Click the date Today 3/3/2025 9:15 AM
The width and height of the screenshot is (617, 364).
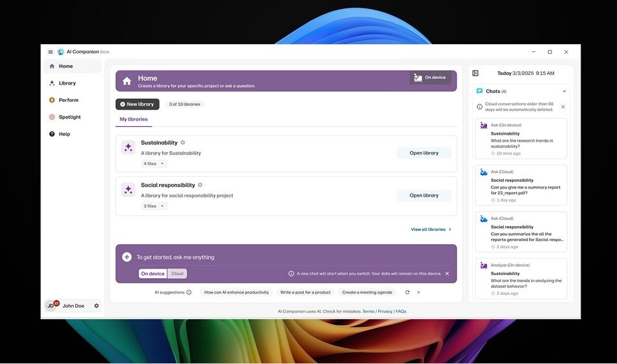pyautogui.click(x=526, y=73)
